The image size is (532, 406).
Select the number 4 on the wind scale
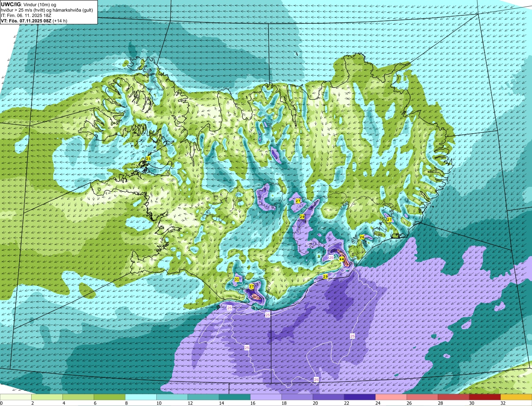(63, 403)
